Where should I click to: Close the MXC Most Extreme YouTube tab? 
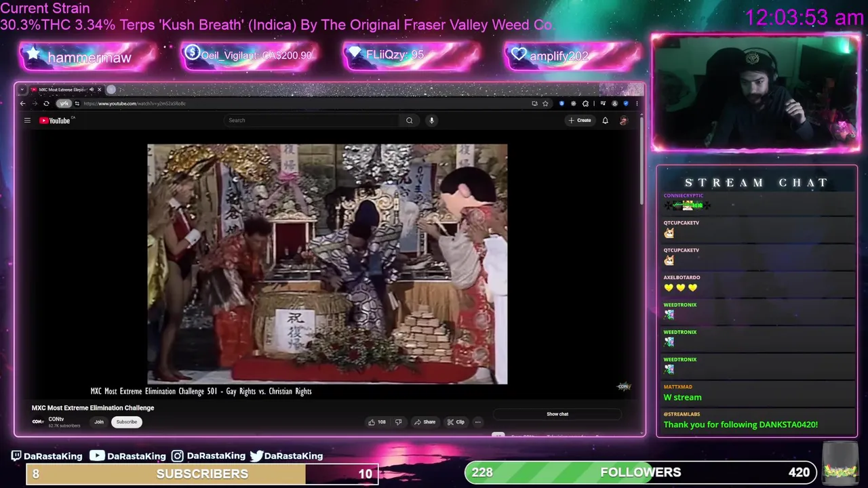point(99,89)
